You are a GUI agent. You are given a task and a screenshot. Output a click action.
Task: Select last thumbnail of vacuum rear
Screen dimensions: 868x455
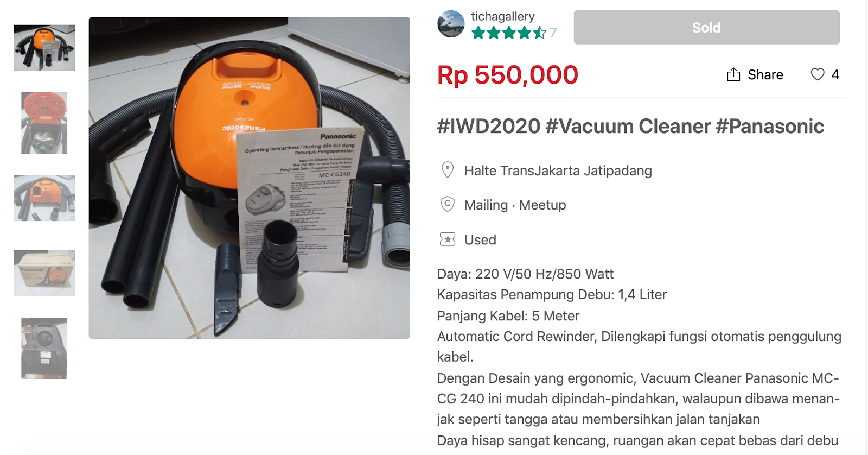point(44,348)
